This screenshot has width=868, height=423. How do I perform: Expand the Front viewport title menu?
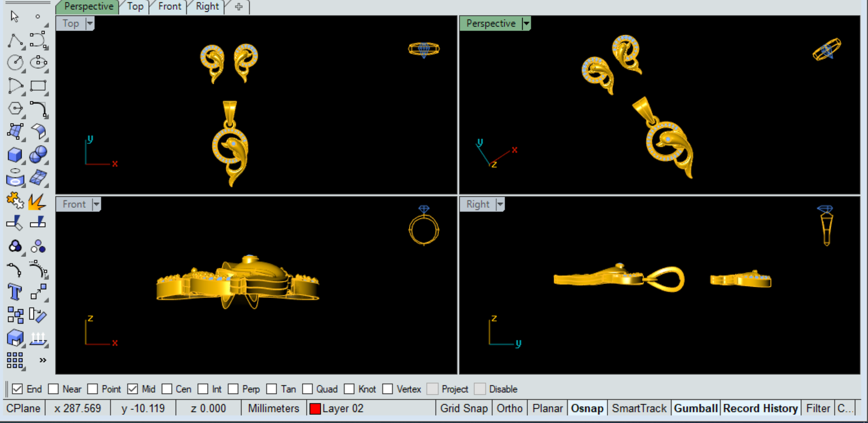point(97,204)
